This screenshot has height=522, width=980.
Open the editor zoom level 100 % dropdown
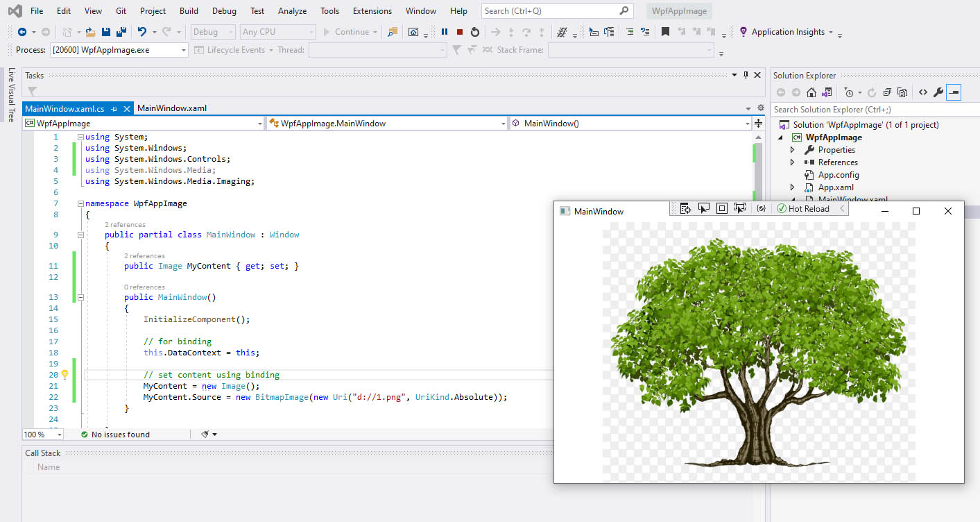tap(59, 435)
